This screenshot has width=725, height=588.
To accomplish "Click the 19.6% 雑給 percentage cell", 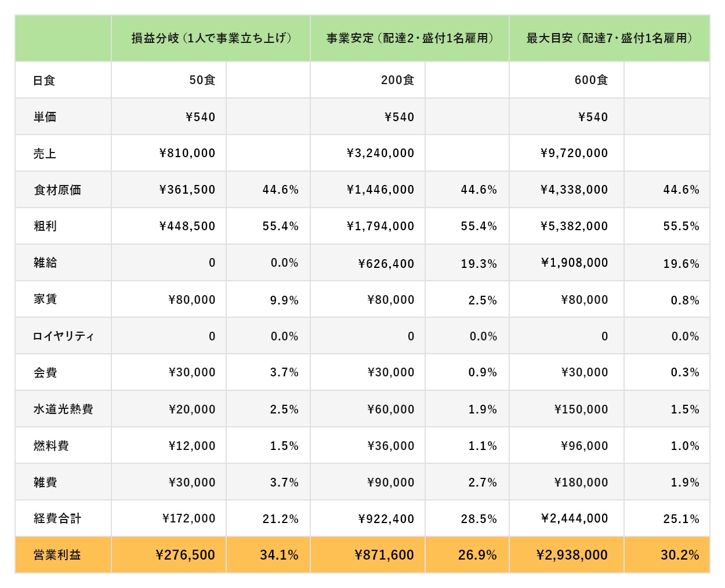I will tap(681, 264).
